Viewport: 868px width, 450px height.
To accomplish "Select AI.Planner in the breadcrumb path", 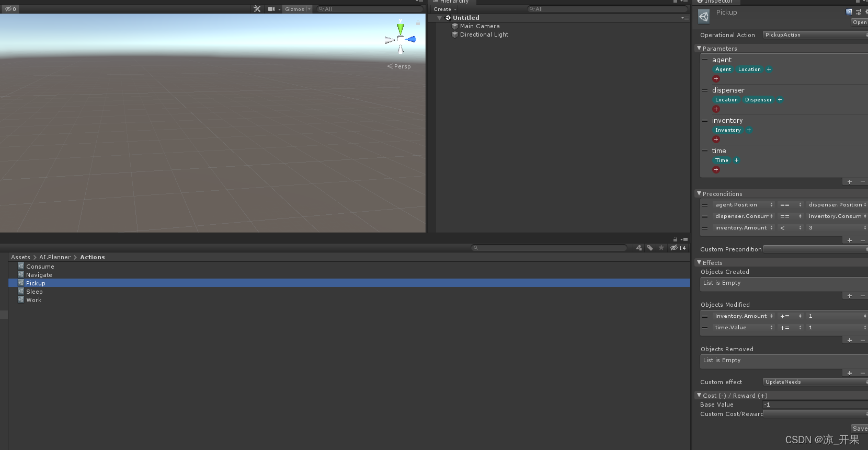I will point(55,257).
